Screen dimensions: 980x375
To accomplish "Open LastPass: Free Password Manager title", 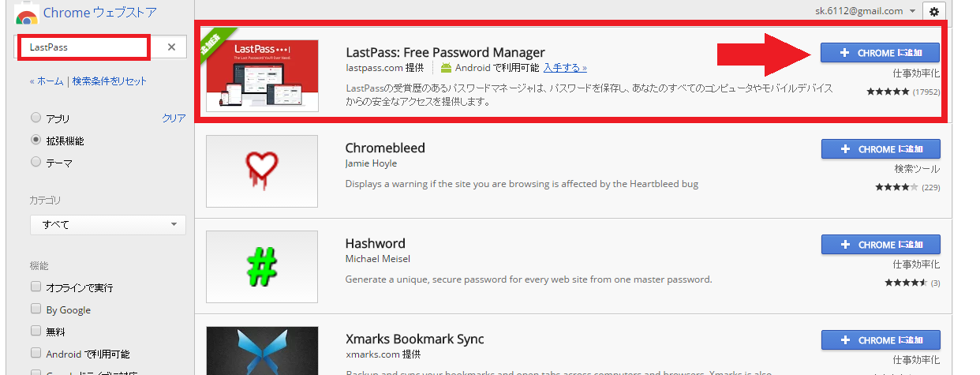I will [445, 53].
